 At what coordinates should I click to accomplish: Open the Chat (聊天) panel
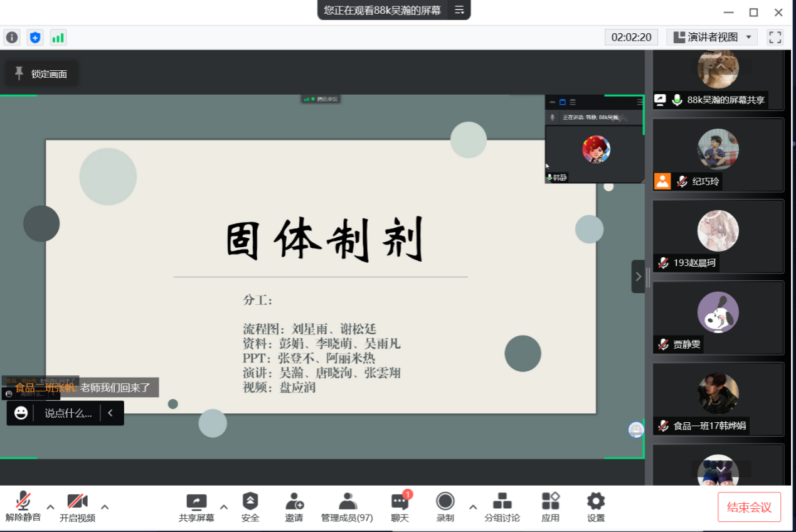point(400,507)
